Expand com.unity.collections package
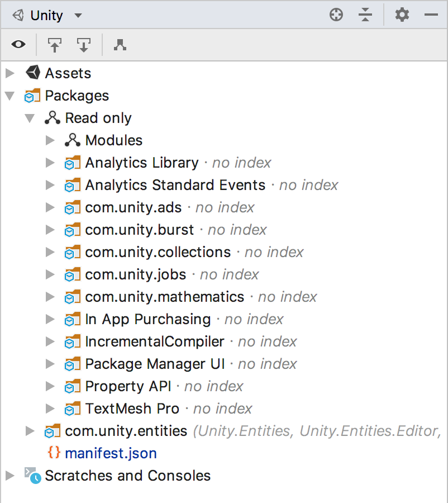The width and height of the screenshot is (448, 503). 50,252
